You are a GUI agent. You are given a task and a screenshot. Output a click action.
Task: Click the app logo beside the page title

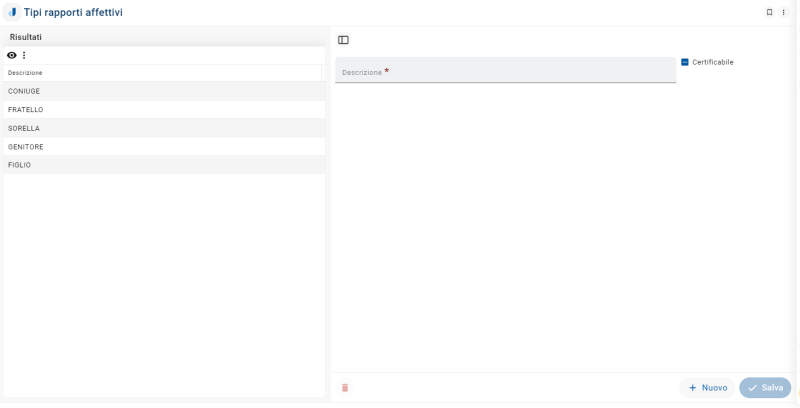click(12, 12)
